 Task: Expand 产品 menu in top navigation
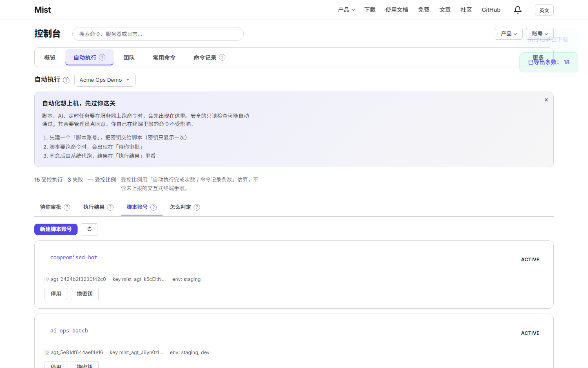tap(346, 10)
